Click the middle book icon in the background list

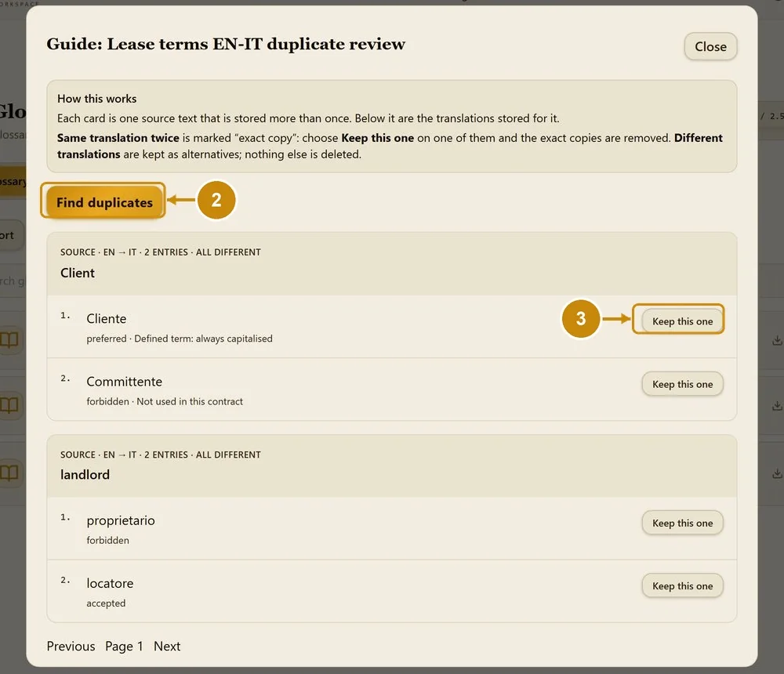(9, 405)
